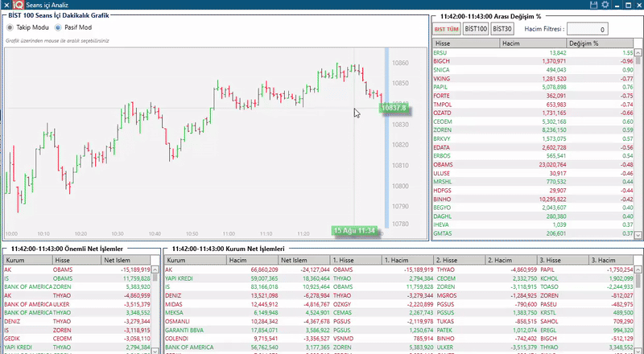The height and width of the screenshot is (354, 644).
Task: Sort change table by Hisse column
Action: 466,43
